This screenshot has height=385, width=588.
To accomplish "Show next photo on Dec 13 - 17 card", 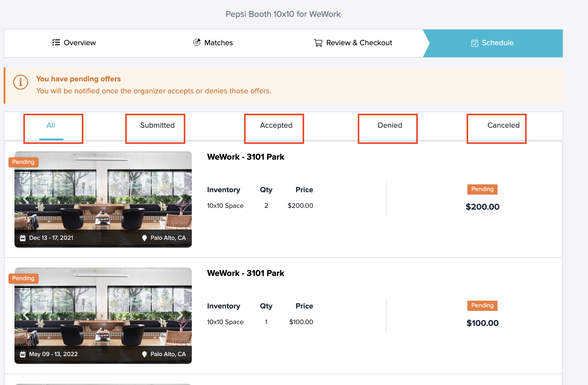I will click(180, 199).
